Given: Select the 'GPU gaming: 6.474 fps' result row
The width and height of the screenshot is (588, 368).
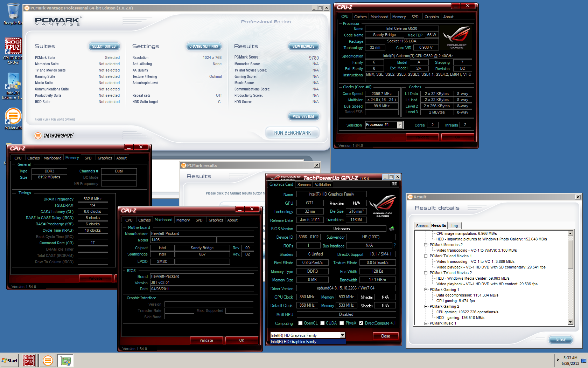Looking at the screenshot, I should pos(455,301).
